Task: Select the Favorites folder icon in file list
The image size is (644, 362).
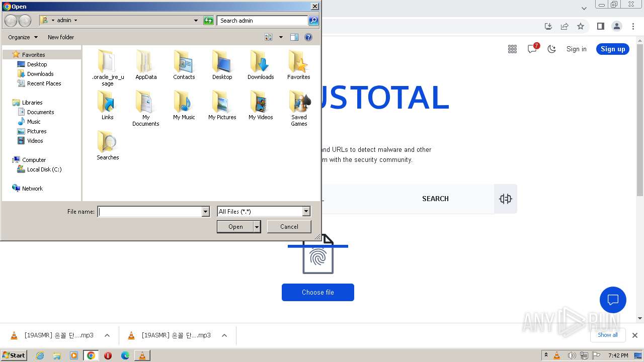Action: tap(298, 61)
